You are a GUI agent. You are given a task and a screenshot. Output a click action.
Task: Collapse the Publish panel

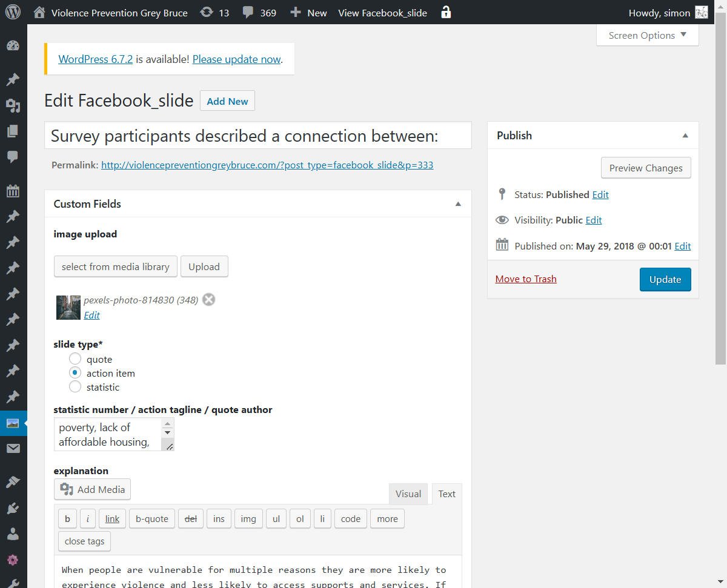685,136
